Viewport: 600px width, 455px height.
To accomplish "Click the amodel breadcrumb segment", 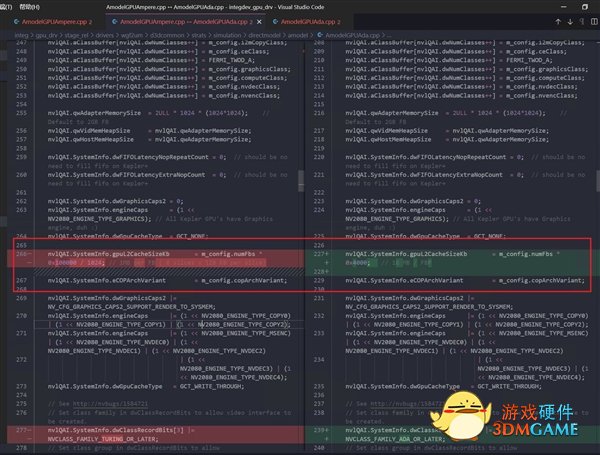I will pos(298,35).
